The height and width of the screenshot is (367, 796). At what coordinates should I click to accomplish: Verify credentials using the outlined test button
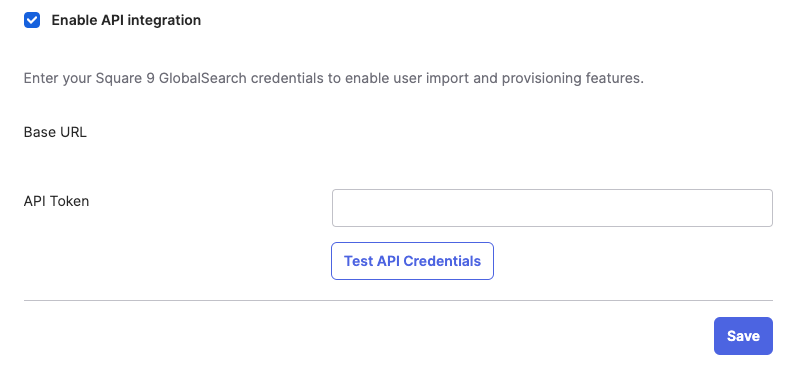[412, 261]
